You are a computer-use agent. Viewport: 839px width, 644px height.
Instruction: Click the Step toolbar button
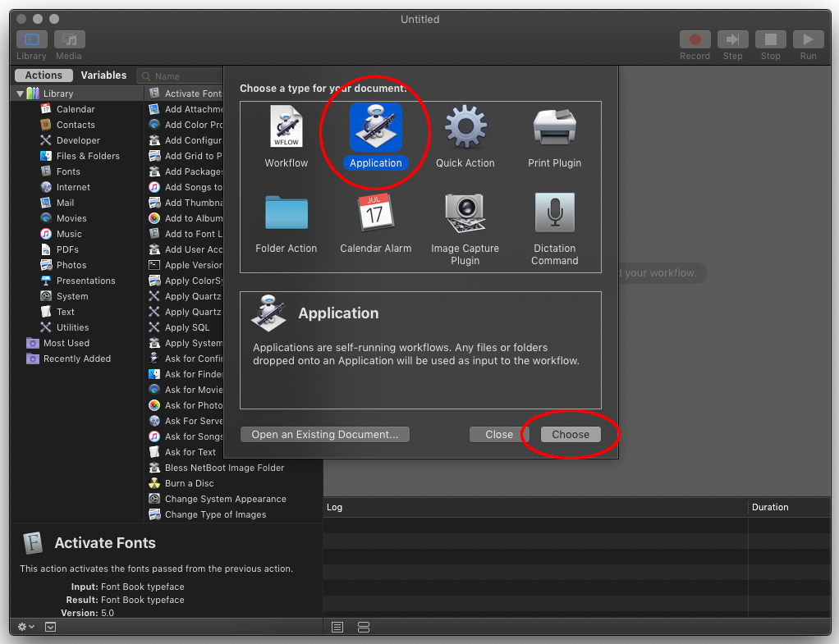point(732,39)
